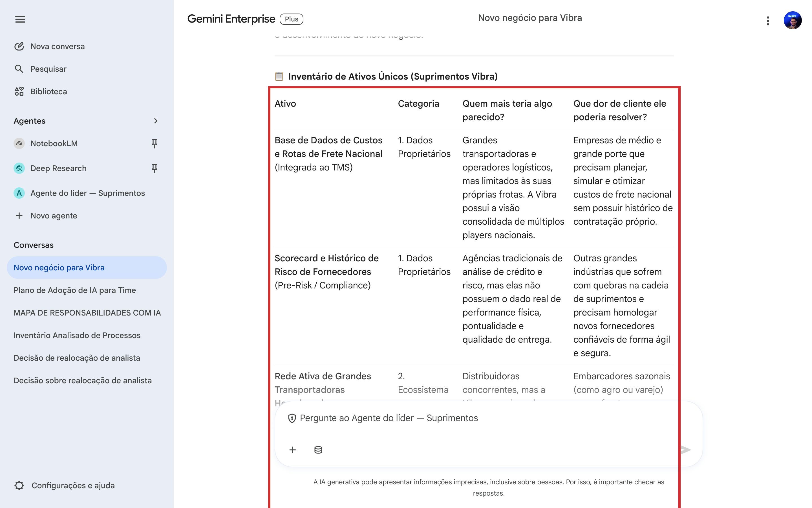Unpin the Deep Research agent

click(154, 168)
